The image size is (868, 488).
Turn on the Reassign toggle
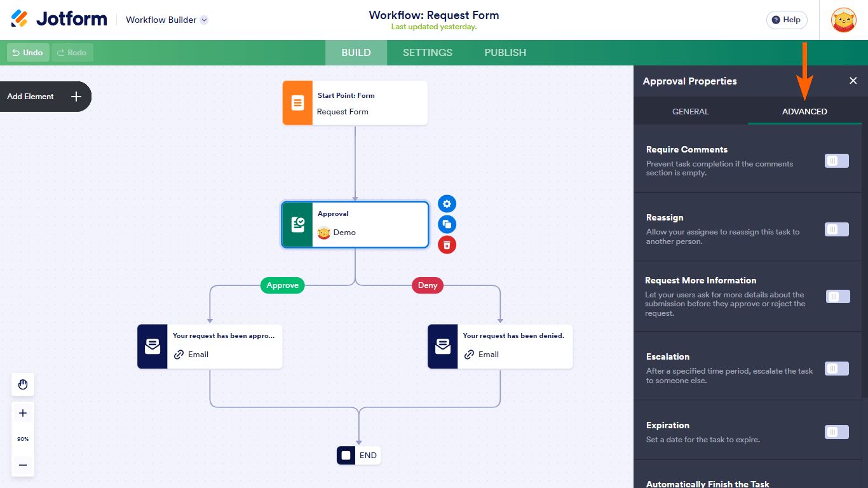(x=836, y=229)
